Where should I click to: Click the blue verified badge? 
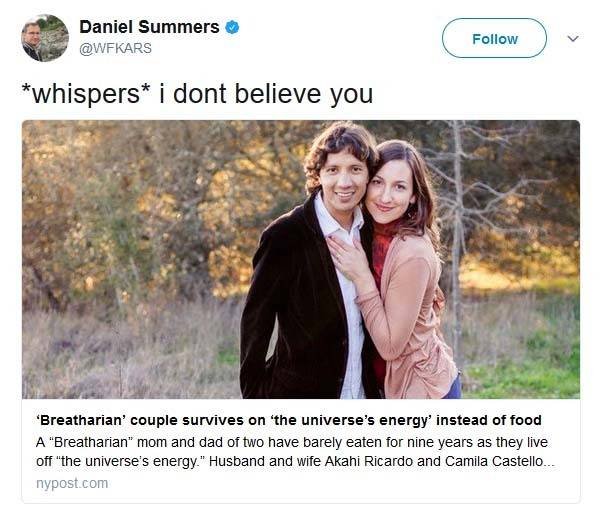232,27
